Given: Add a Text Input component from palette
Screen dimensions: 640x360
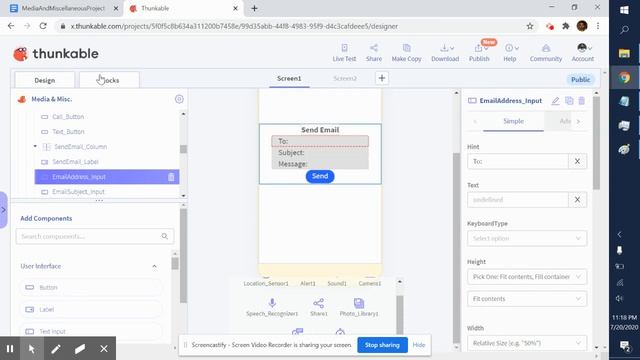Looking at the screenshot, I should tap(91, 331).
